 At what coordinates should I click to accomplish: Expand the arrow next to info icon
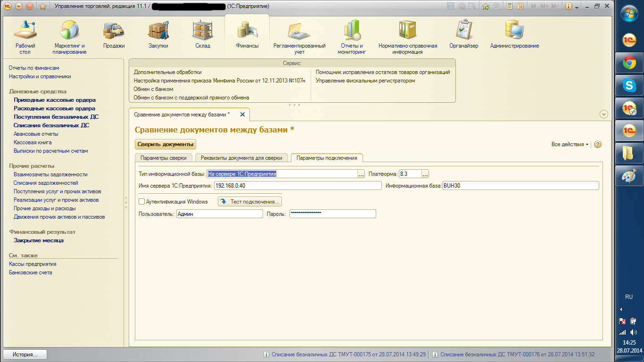[577, 7]
